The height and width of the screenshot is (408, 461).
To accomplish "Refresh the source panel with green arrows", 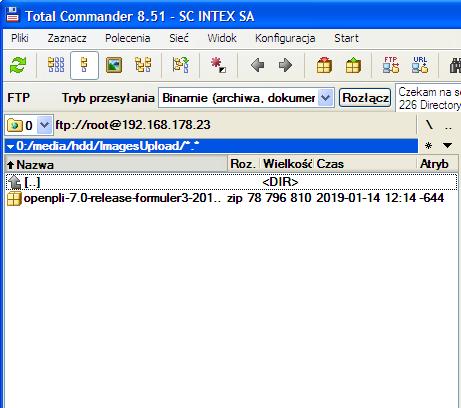I will click(18, 65).
